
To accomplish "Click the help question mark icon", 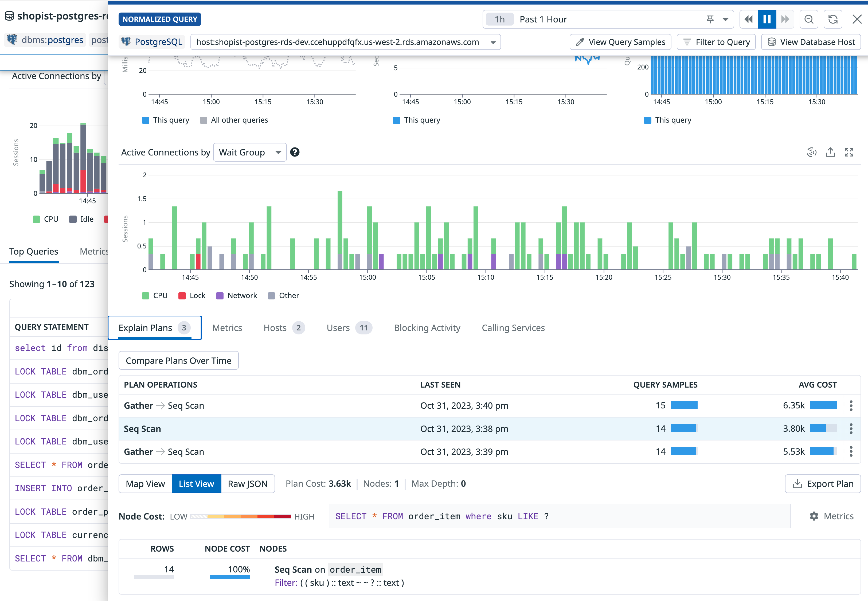I will click(x=295, y=152).
